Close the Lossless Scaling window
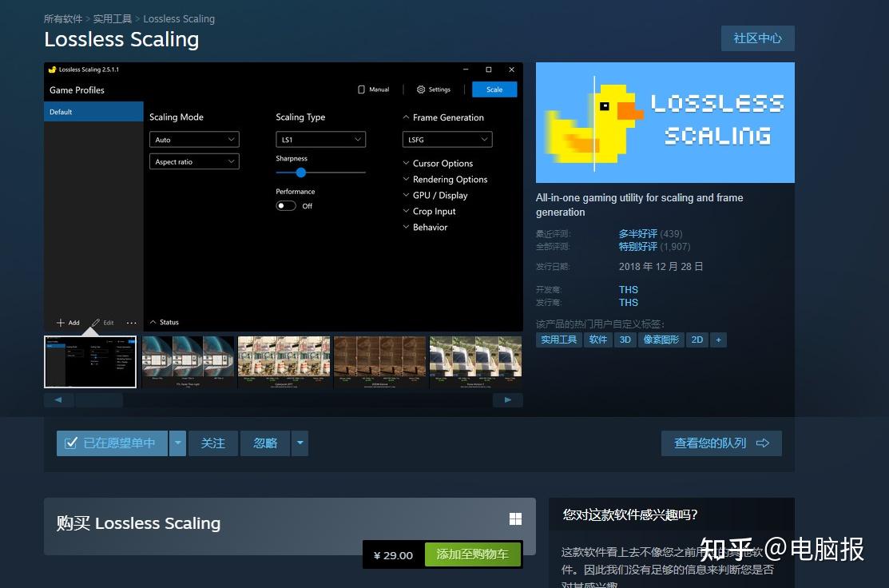Screen dimensions: 889x588 coord(511,70)
